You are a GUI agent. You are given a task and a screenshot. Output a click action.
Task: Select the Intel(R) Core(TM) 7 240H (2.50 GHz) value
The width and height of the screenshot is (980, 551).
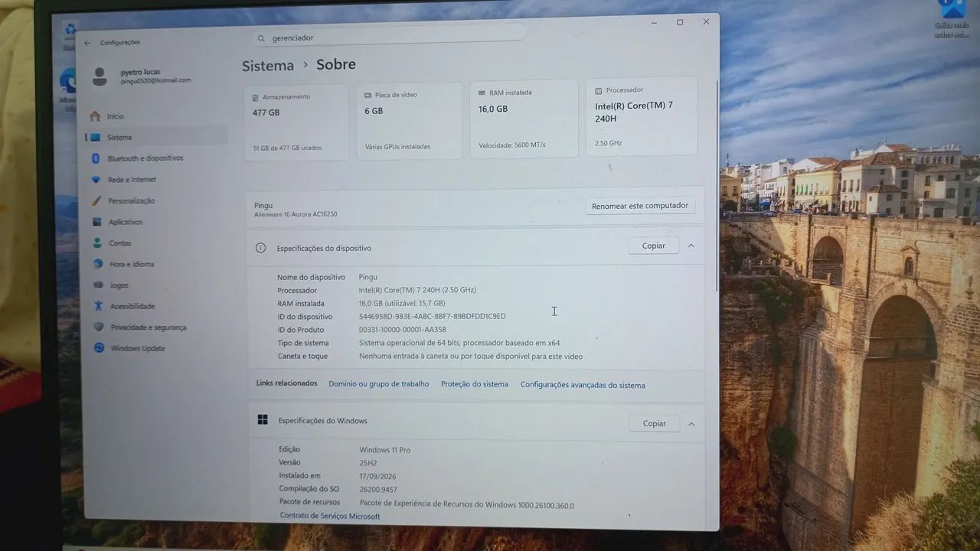point(417,290)
